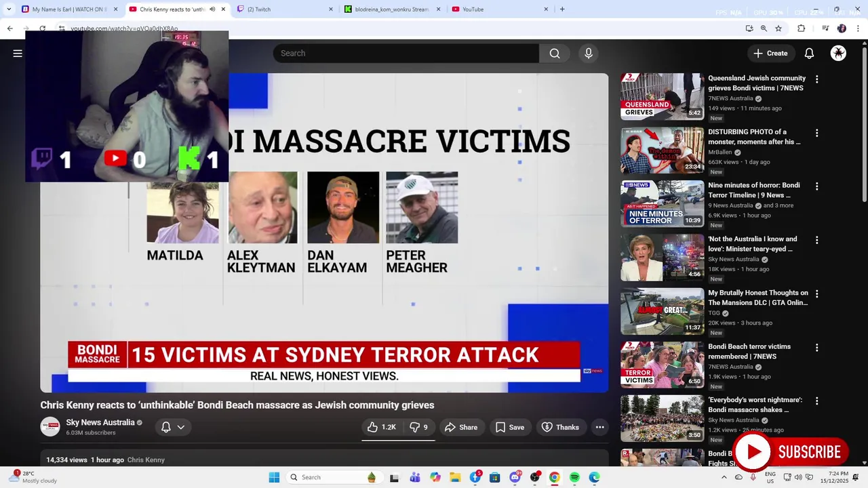868x488 pixels.
Task: Open Microsoft Edge from the taskbar
Action: pos(594,477)
